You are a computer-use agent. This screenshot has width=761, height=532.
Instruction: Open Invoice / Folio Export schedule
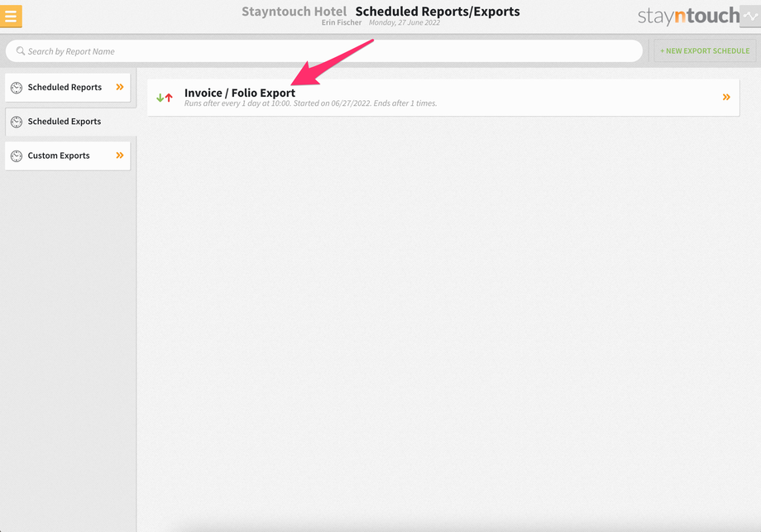443,98
